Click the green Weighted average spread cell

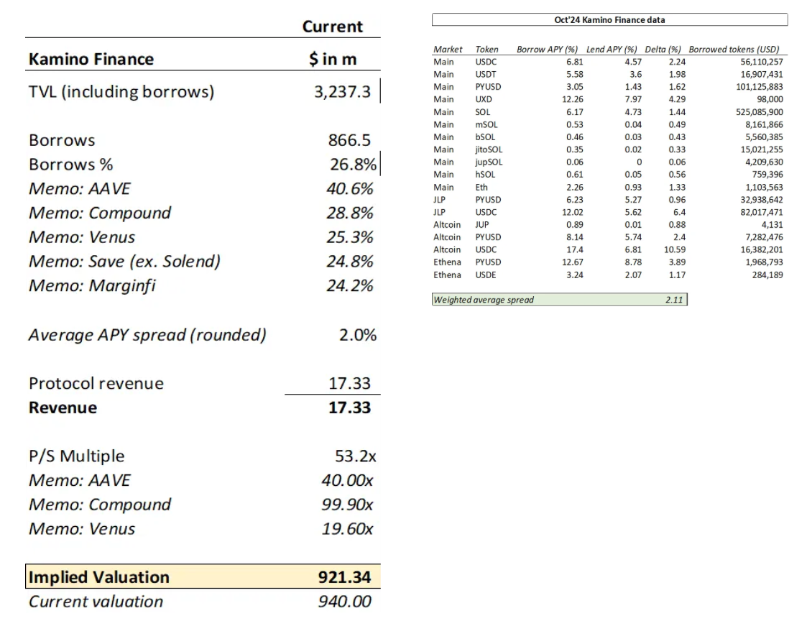pyautogui.click(x=560, y=300)
